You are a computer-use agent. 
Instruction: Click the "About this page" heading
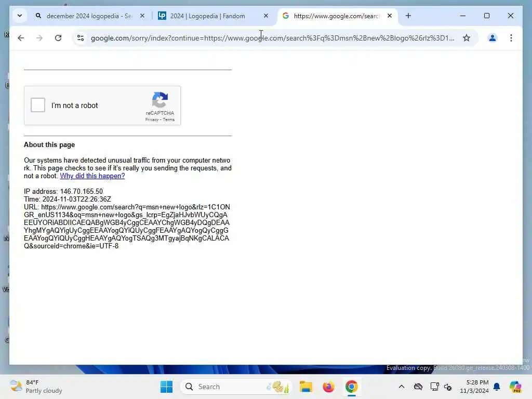click(x=49, y=144)
